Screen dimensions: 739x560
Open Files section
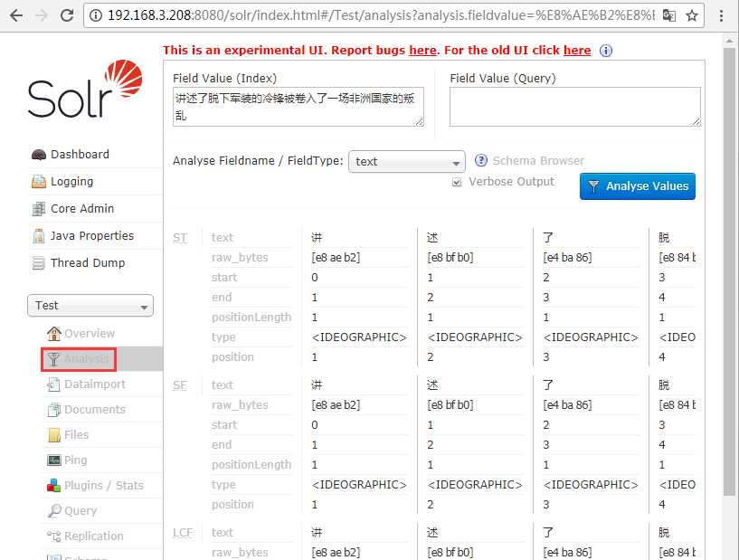76,434
